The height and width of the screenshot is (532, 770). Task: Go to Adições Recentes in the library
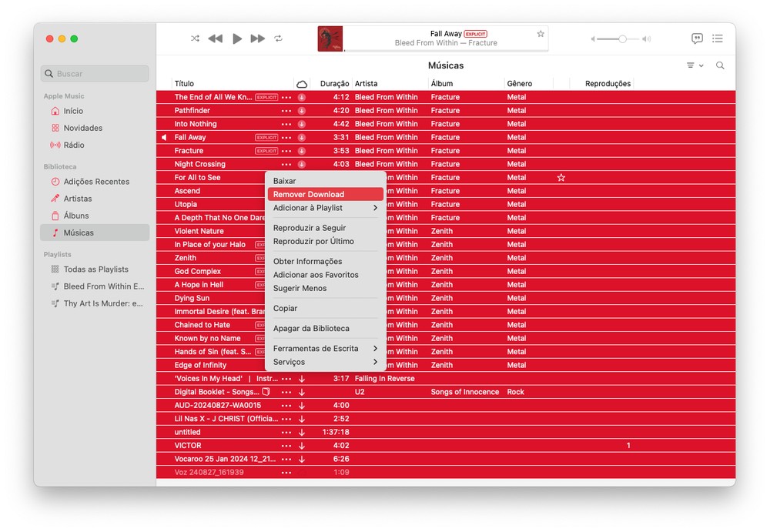tap(96, 182)
